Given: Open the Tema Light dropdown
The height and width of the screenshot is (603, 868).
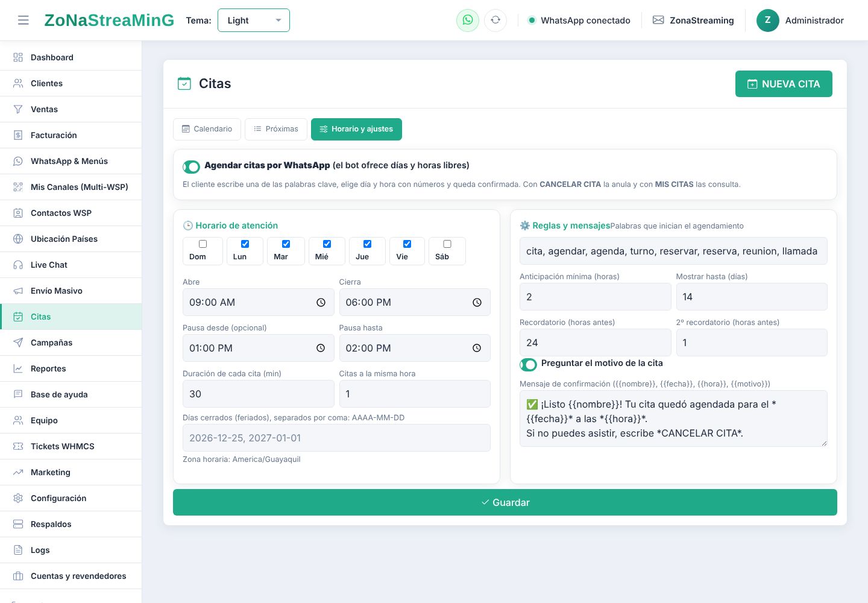Looking at the screenshot, I should [x=254, y=20].
